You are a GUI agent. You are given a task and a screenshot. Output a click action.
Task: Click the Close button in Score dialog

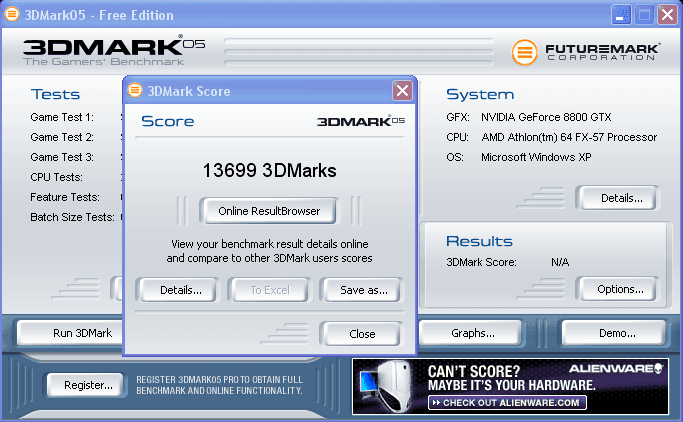click(x=362, y=334)
